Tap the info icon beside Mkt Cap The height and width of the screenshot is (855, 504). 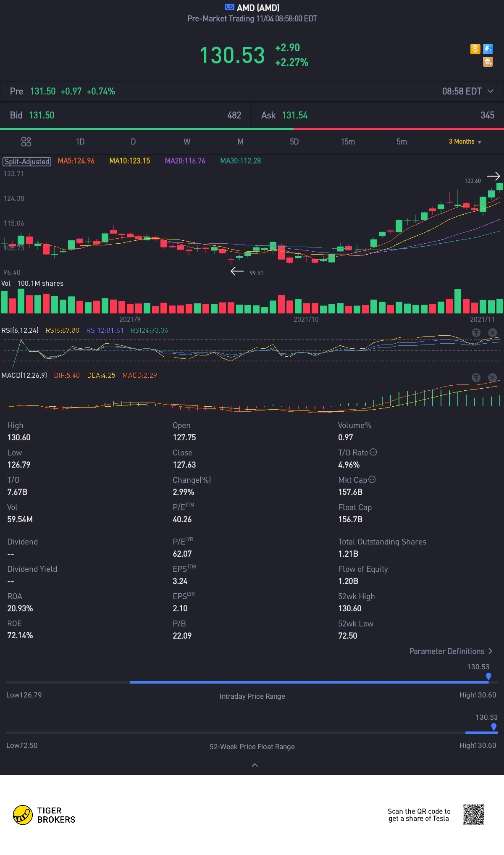coord(372,479)
